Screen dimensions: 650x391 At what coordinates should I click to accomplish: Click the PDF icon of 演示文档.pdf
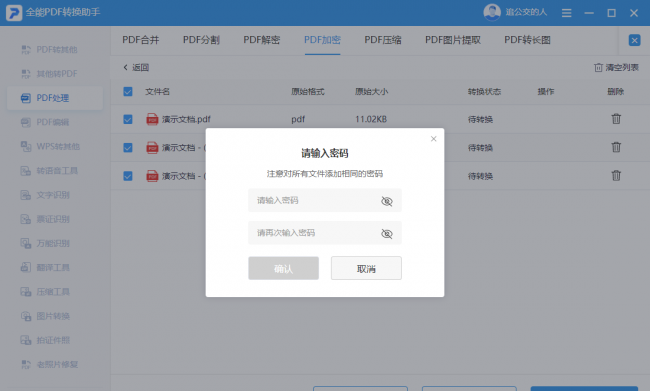click(x=152, y=119)
